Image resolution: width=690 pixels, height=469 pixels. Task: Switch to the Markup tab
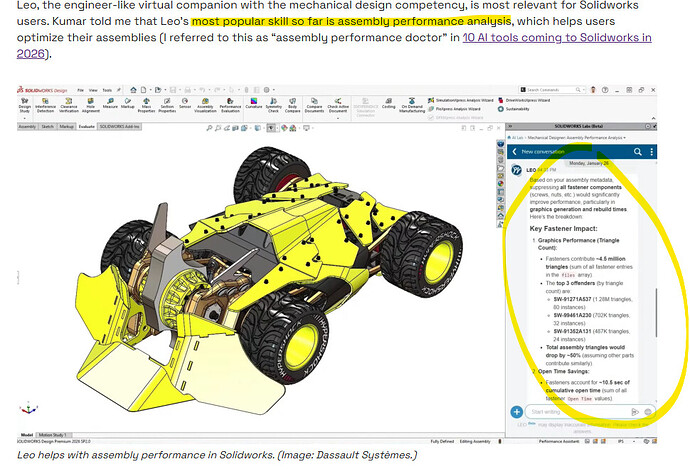66,127
